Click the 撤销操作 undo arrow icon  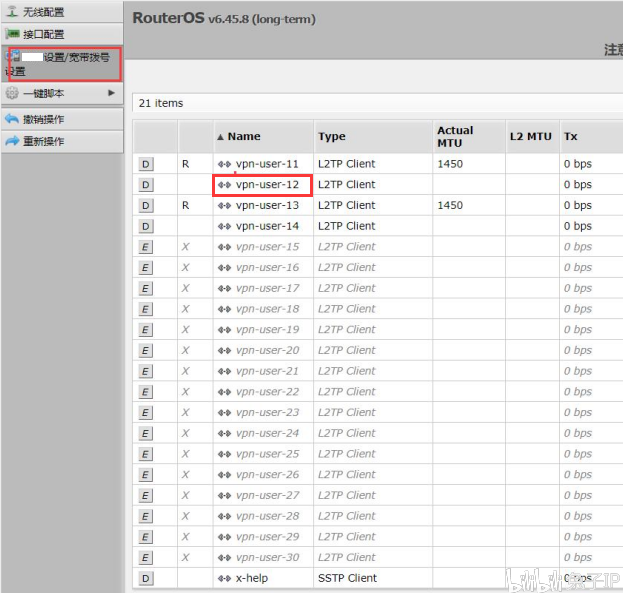click(x=12, y=119)
